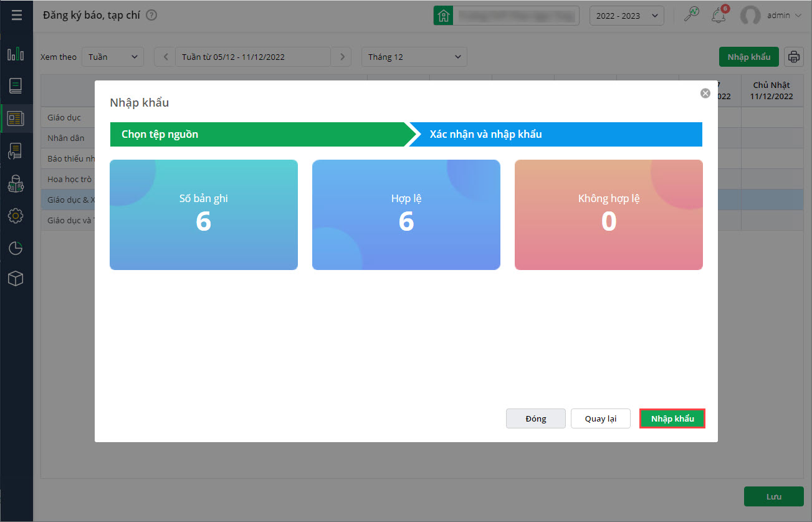Viewport: 812px width, 522px height.
Task: Open the search magnifier icon in header
Action: (x=692, y=15)
